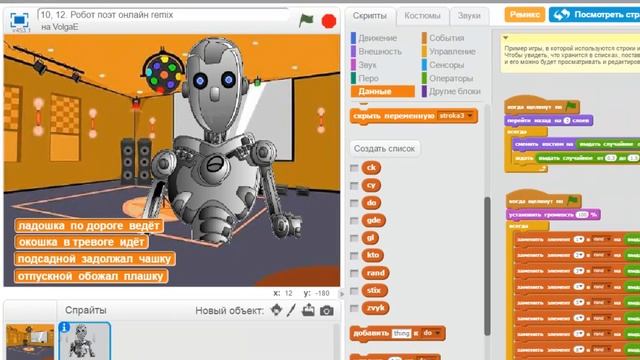Viewport: 640px width, 360px height.
Task: Click stage monitor 'отпускной обожал плашку'
Action: pos(91,276)
